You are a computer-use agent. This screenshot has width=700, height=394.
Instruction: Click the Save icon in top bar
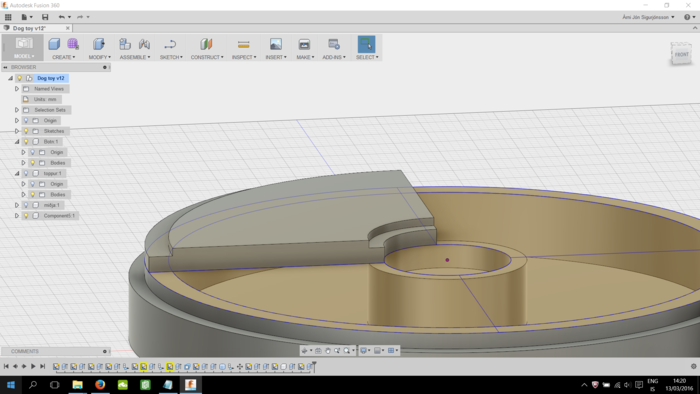(45, 17)
